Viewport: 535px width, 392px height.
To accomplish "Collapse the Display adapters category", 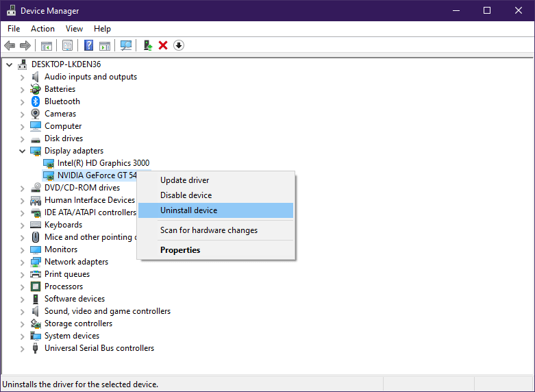I will tap(22, 151).
